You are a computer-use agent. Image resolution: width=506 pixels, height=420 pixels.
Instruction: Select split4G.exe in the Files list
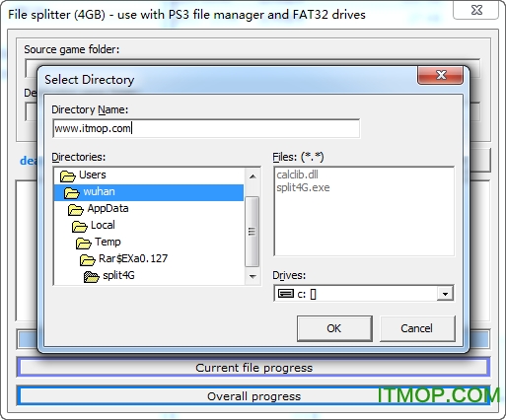(x=303, y=187)
